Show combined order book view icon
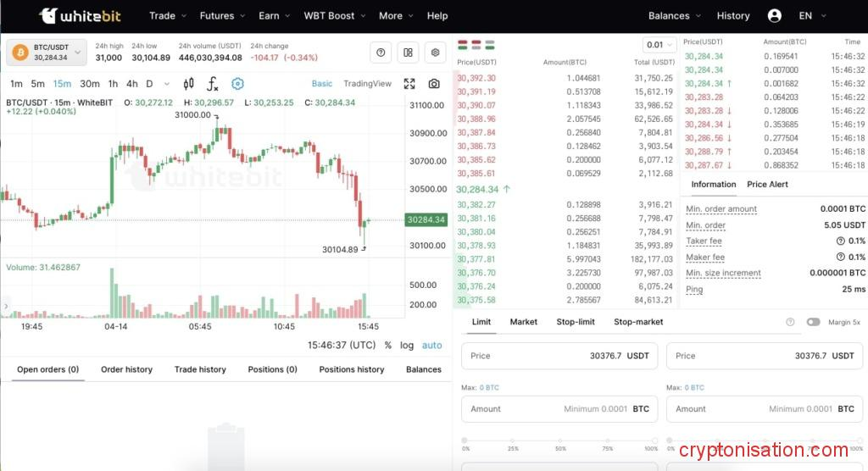868x471 pixels. coord(463,45)
